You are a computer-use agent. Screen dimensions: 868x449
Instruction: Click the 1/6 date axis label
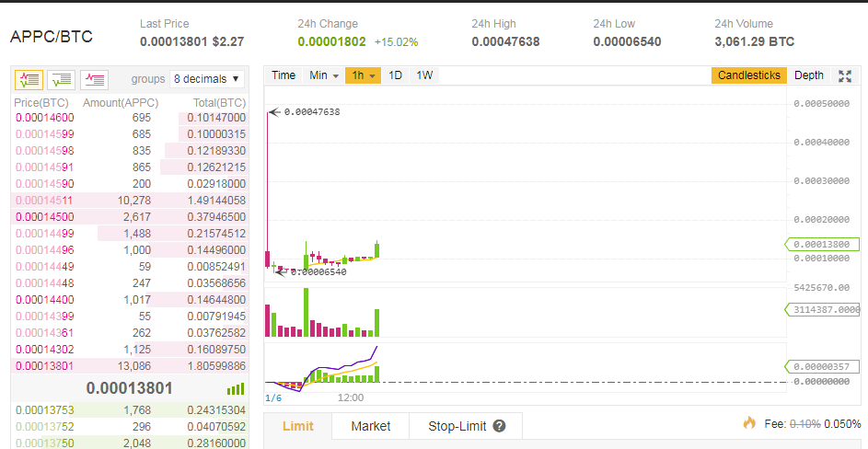pyautogui.click(x=272, y=398)
